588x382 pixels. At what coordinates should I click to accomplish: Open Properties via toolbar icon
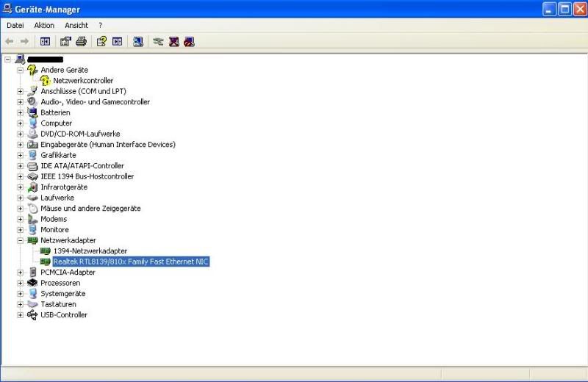65,41
